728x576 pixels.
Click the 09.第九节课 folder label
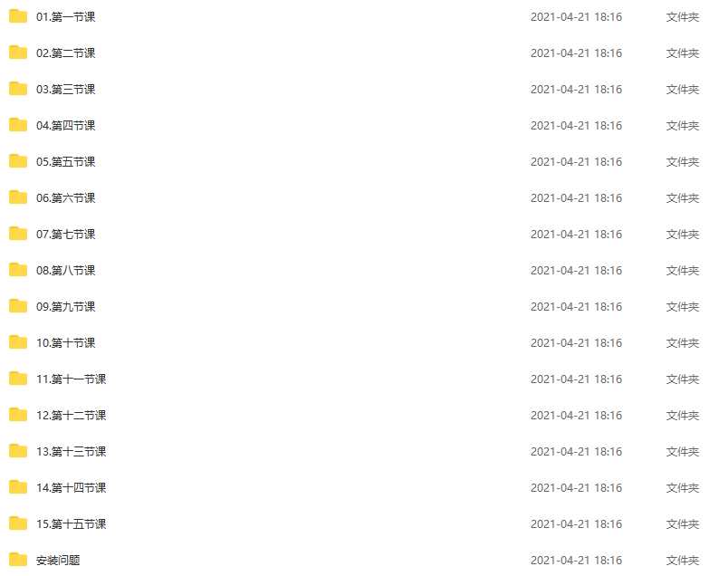click(x=66, y=307)
